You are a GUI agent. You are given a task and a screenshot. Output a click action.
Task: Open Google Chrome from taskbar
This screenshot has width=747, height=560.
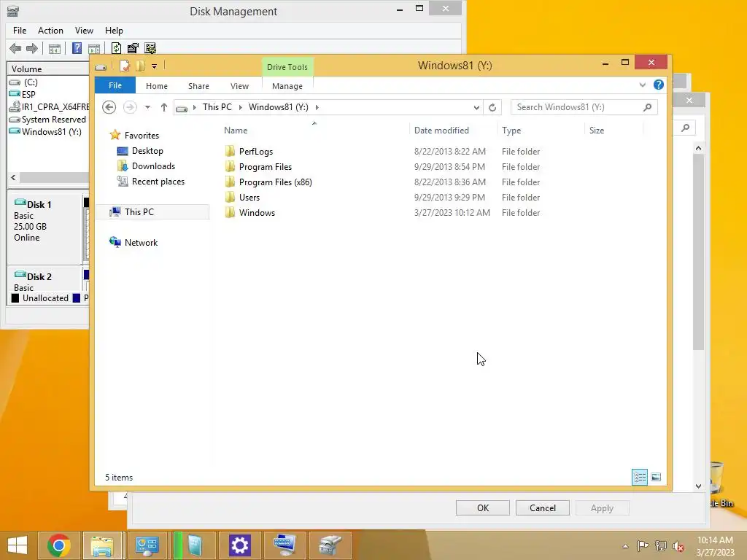tap(59, 545)
